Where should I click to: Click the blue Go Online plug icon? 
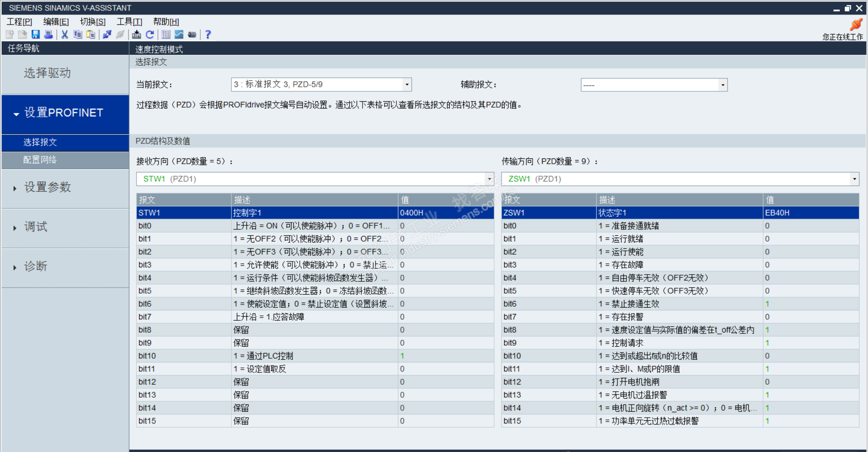pyautogui.click(x=107, y=34)
